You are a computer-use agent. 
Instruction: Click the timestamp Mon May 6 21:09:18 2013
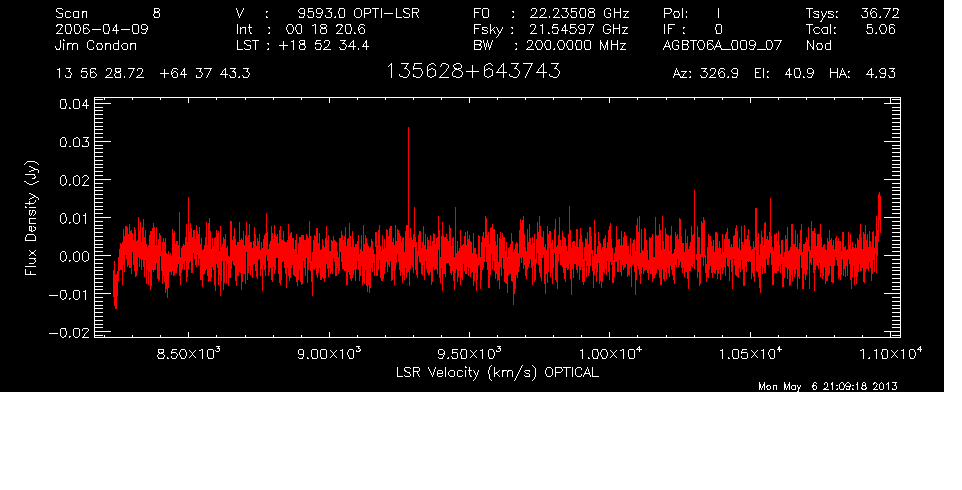click(x=828, y=387)
